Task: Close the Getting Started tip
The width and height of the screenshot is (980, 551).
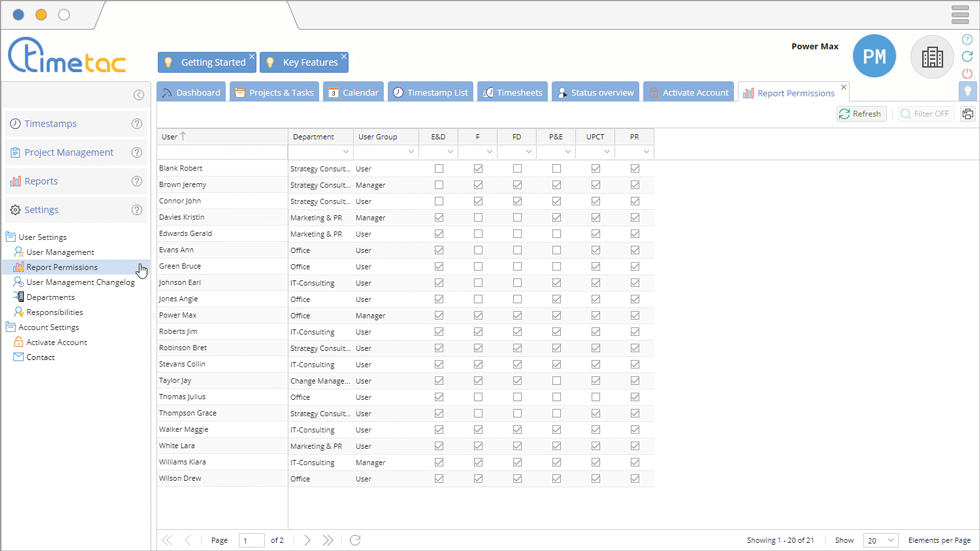Action: coord(252,56)
